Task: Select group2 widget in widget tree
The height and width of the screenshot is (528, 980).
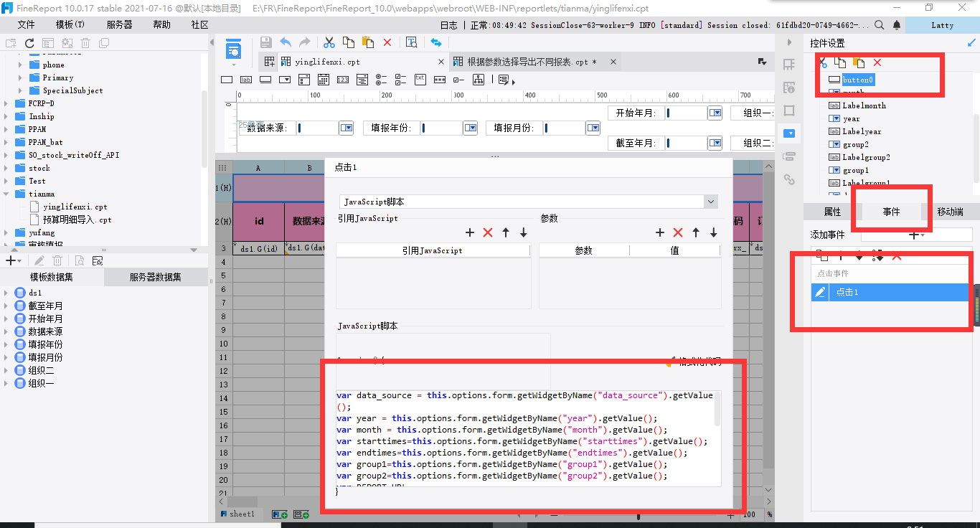Action: point(855,144)
